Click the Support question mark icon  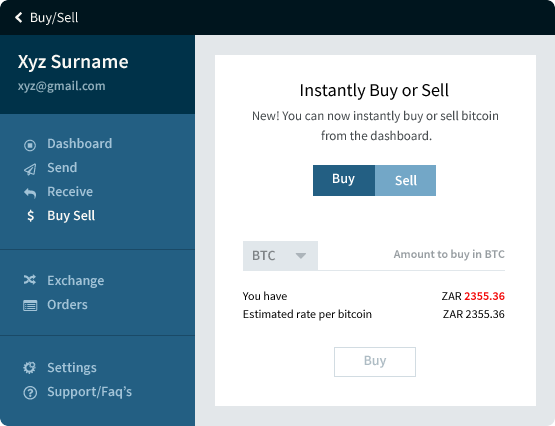30,392
